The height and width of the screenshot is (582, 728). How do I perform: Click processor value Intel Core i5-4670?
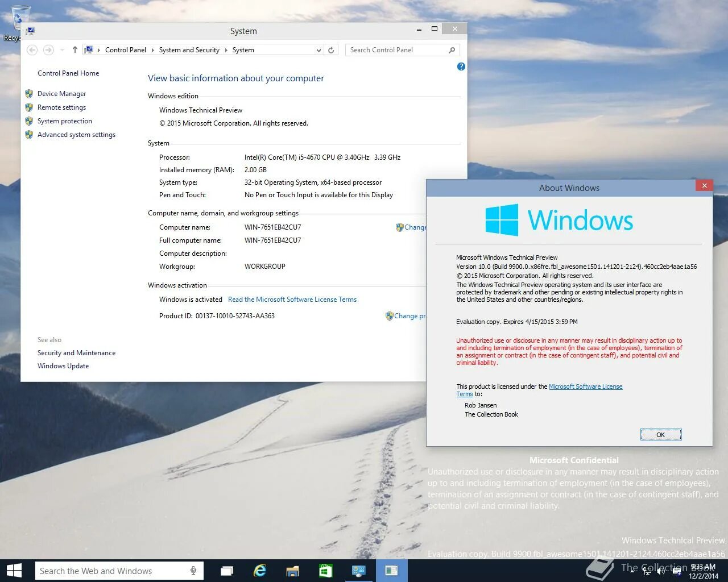coord(322,157)
